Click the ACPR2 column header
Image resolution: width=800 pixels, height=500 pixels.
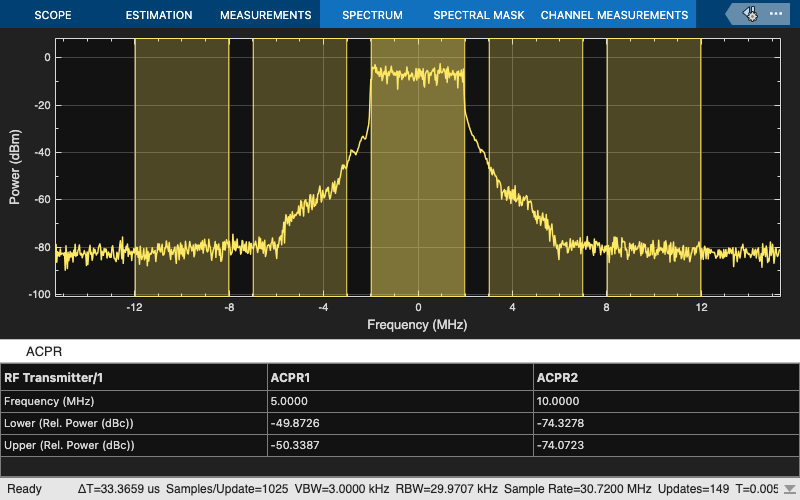(666, 378)
